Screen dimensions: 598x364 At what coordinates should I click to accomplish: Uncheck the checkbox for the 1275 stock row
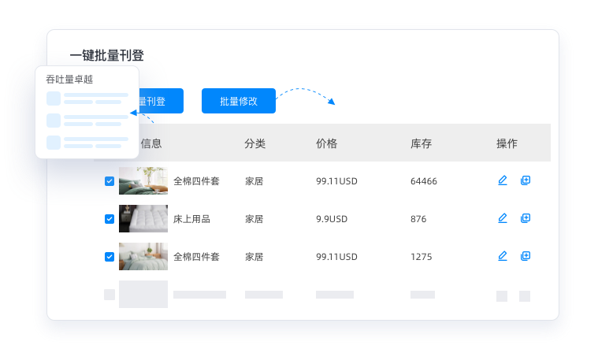110,257
